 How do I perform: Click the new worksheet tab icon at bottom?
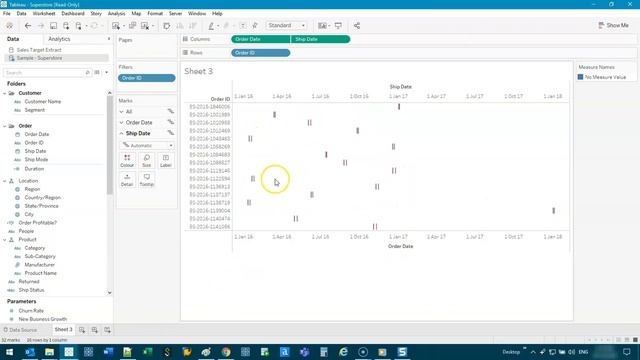(82, 330)
